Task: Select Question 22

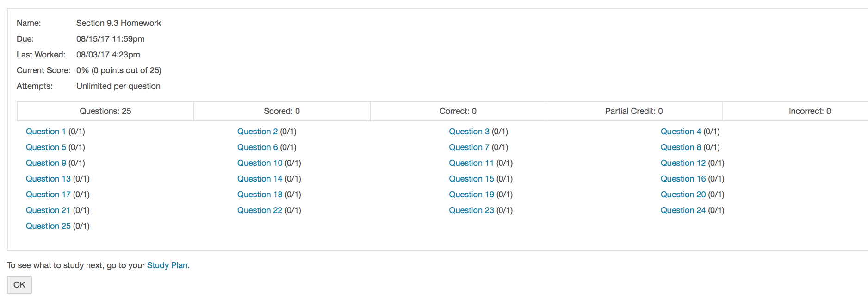Action: pos(260,210)
